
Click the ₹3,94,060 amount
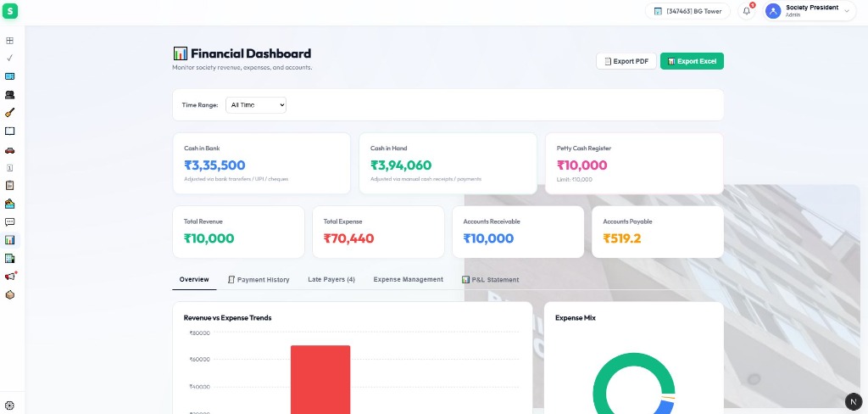(x=401, y=165)
